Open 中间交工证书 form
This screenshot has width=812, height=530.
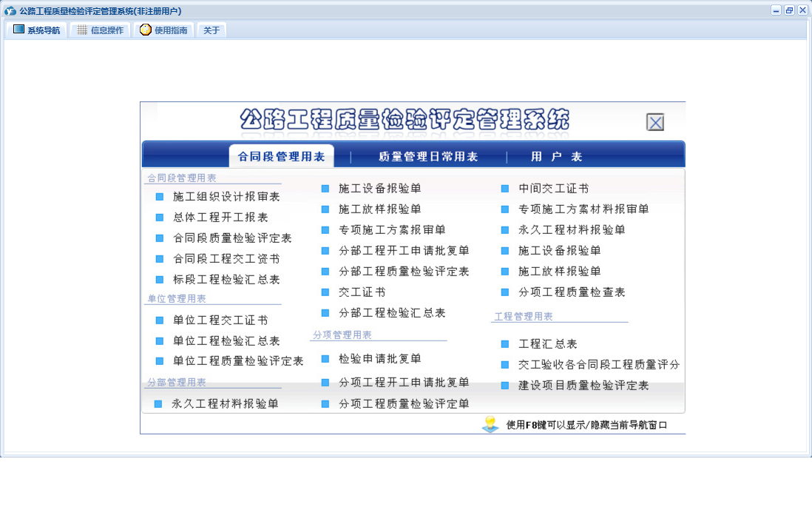(553, 189)
